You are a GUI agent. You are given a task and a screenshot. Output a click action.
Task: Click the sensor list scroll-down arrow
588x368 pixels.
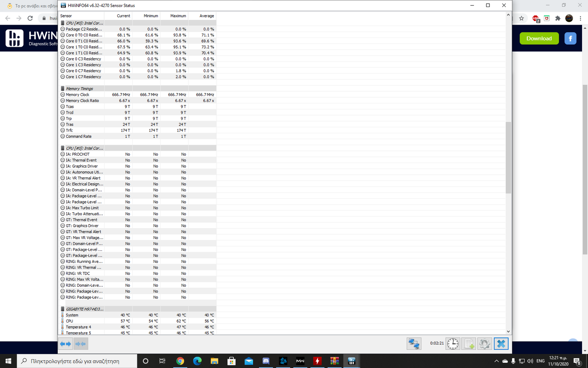tap(508, 331)
